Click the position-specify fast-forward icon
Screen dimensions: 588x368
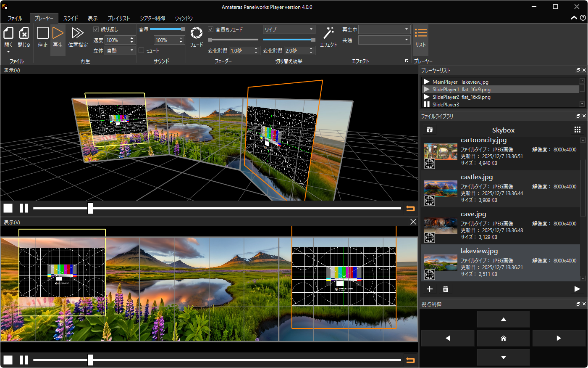point(78,34)
